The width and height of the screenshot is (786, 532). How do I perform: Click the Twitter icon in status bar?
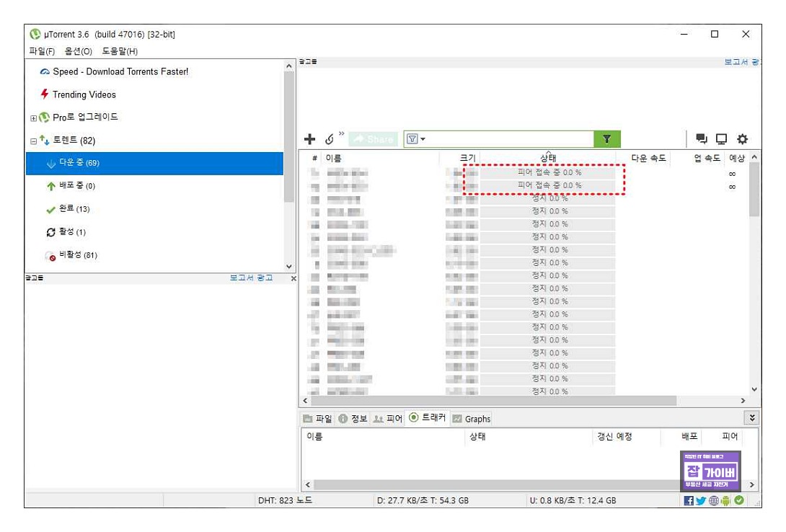coord(701,500)
